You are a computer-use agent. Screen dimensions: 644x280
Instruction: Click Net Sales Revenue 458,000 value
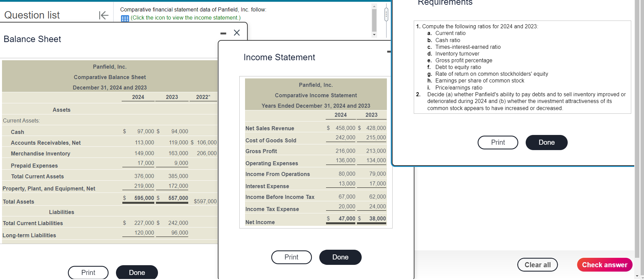[345, 128]
